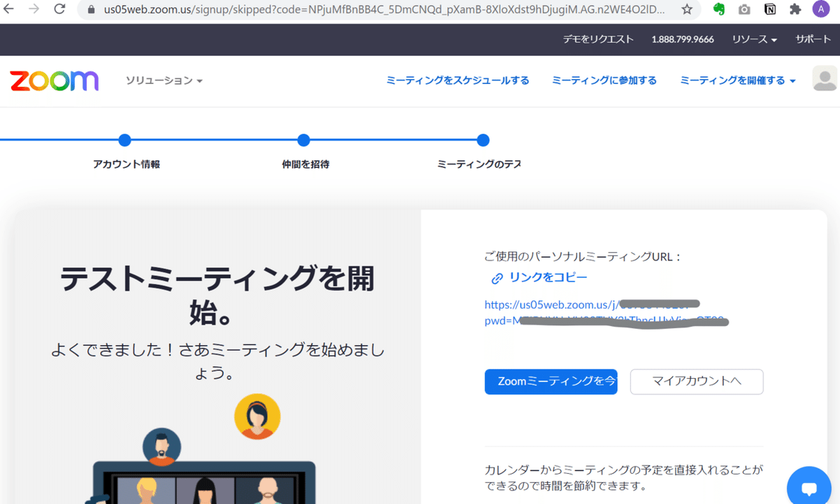840x504 pixels.
Task: Select the アカウント情報 step dot
Action: pyautogui.click(x=125, y=140)
